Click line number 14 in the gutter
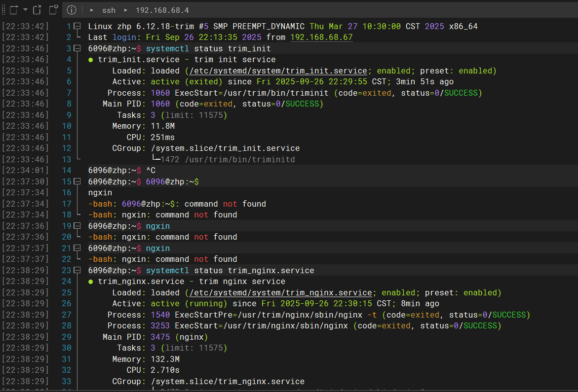Viewport: 578px width, 392px height. coord(67,170)
